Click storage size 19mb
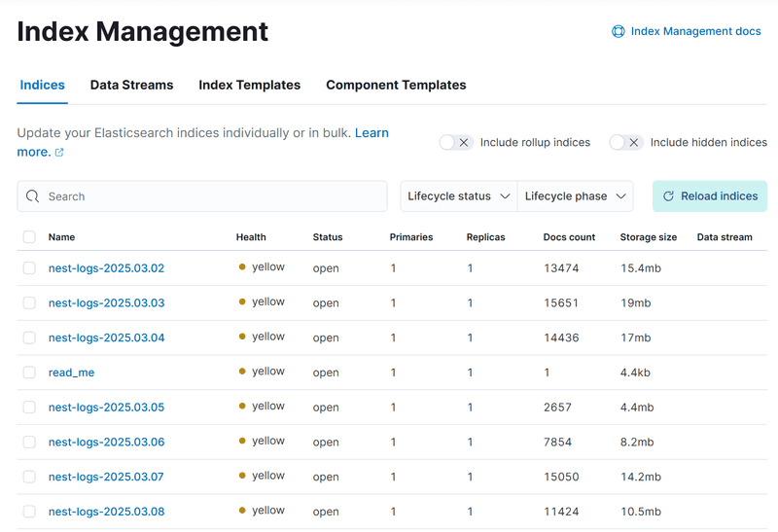The image size is (778, 532). pyautogui.click(x=636, y=302)
